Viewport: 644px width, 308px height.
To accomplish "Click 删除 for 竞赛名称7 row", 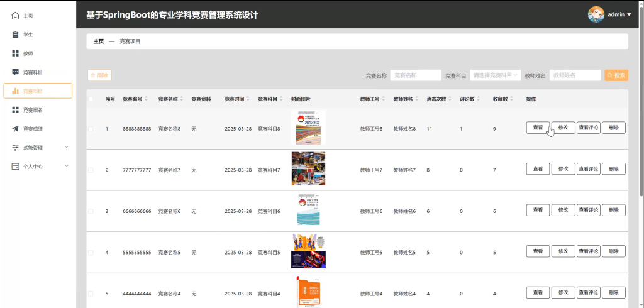I will 614,169.
